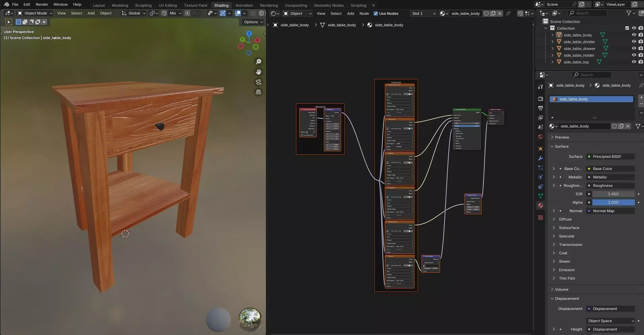Open the Particles properties tab
This screenshot has width=644, height=335.
click(x=541, y=168)
